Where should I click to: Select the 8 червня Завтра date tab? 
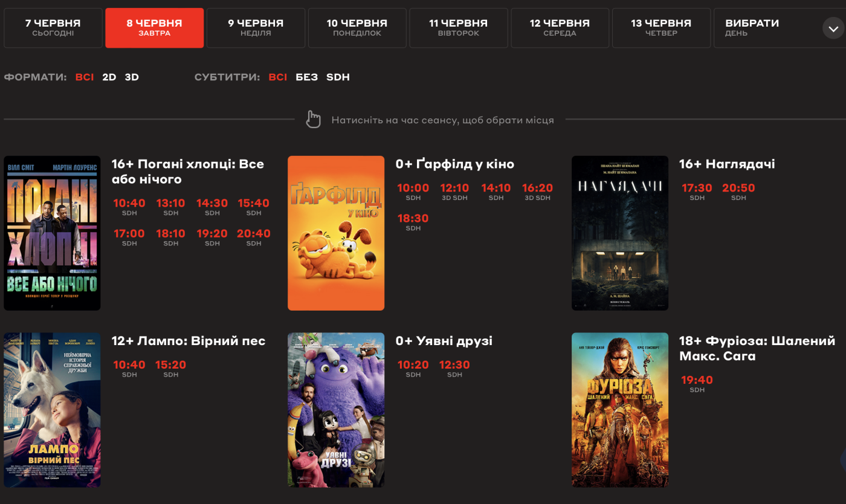tap(154, 28)
